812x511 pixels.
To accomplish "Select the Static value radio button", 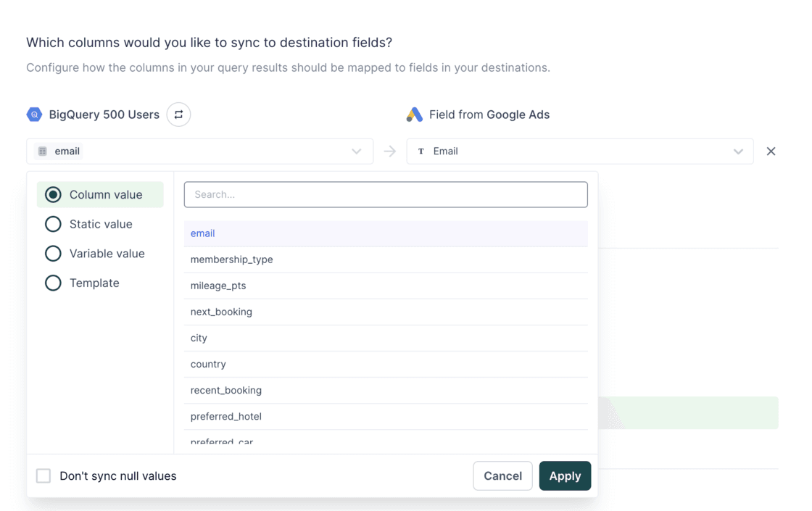I will (x=53, y=224).
